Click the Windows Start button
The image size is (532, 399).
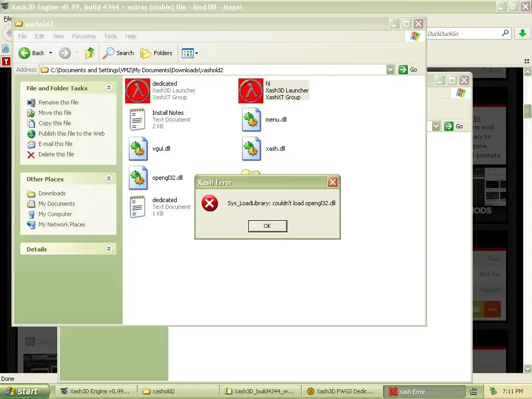[25, 391]
